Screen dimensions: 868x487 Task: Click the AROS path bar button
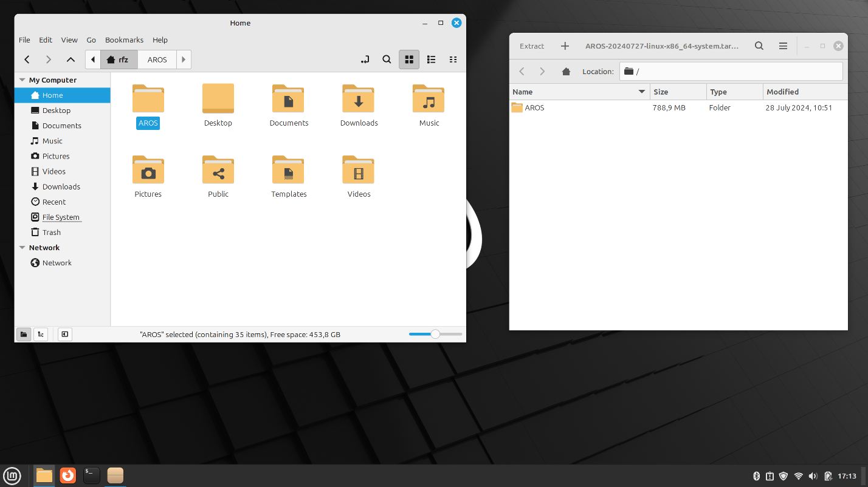(157, 60)
